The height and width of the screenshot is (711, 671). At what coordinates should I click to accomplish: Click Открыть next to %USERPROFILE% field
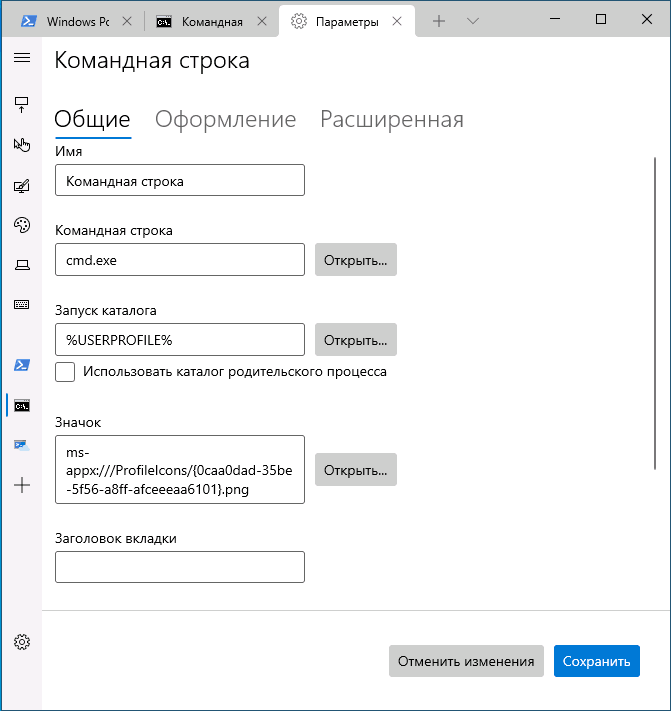(356, 340)
